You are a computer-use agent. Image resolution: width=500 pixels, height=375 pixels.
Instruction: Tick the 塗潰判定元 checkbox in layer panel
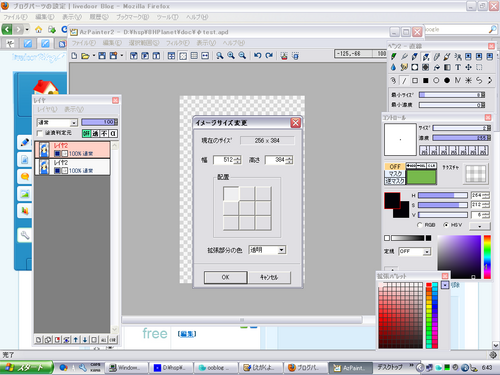point(40,133)
